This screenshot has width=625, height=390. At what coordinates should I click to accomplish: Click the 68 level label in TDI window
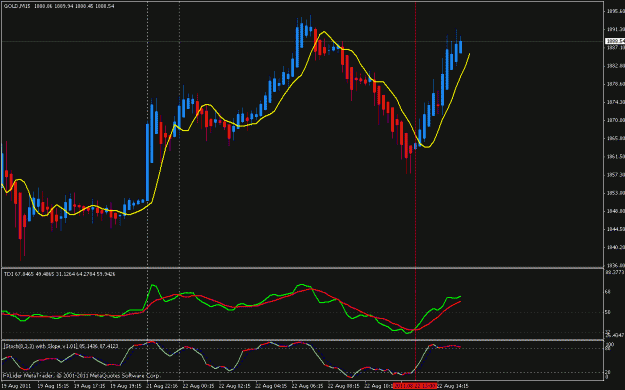pyautogui.click(x=608, y=292)
